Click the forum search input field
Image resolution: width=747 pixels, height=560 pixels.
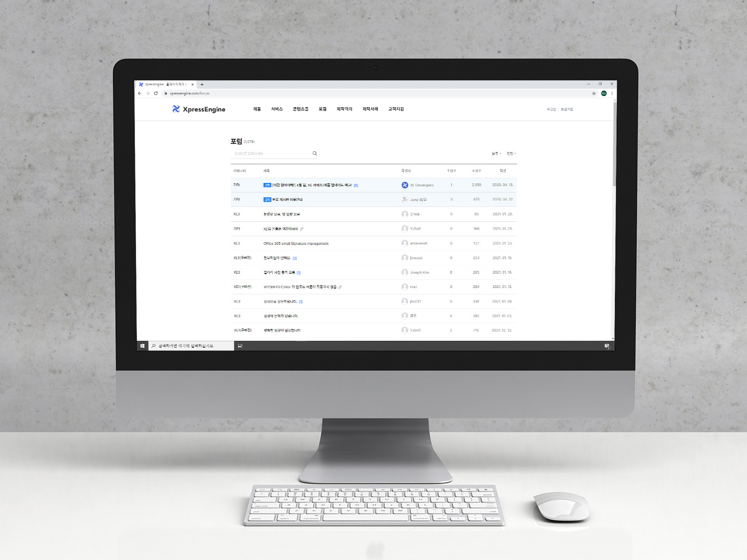click(269, 154)
